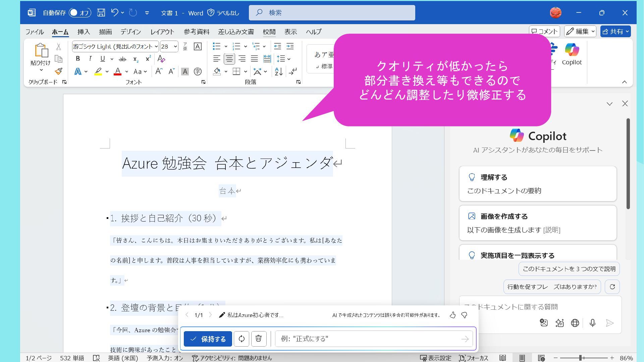
Task: Click the zoom slider in the status bar
Action: pos(580,358)
